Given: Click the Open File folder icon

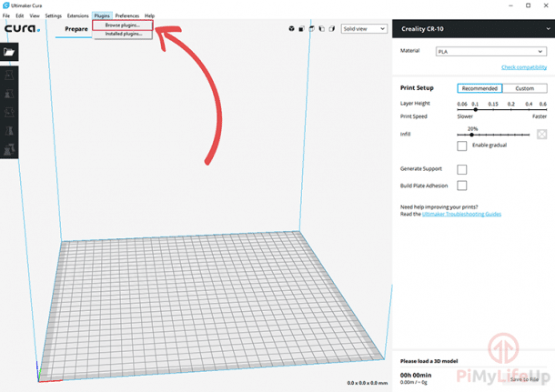Looking at the screenshot, I should coord(10,53).
